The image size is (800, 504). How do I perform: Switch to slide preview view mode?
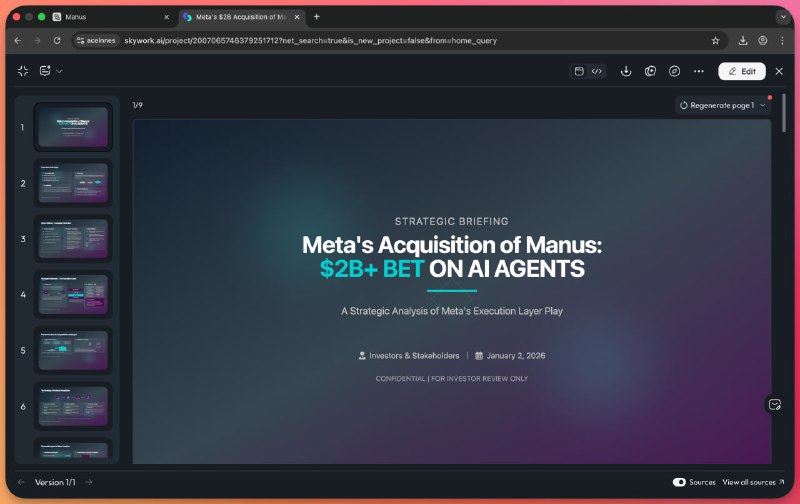pos(579,71)
